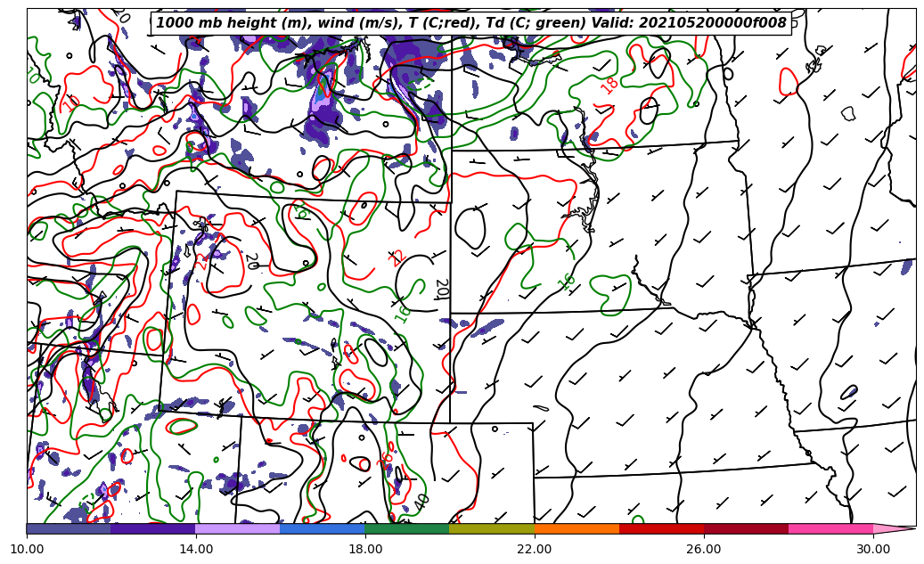Viewport: 924px width, 564px height.
Task: Click the red 22 temperature contour label
Action: point(397,258)
